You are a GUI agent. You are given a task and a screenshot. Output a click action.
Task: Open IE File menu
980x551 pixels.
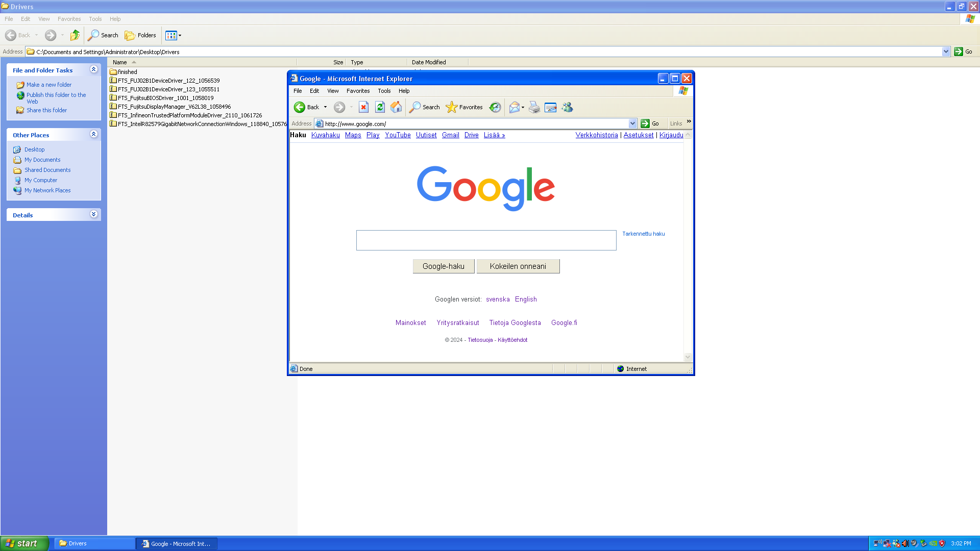coord(298,91)
